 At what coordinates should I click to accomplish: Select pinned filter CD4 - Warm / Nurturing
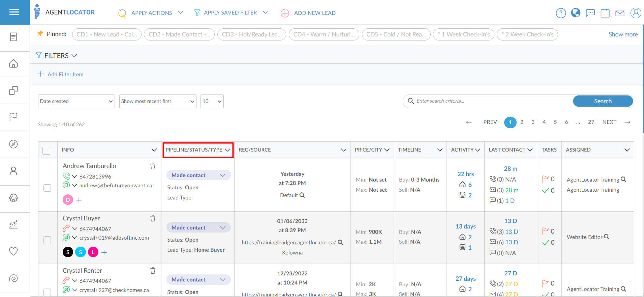tap(324, 34)
